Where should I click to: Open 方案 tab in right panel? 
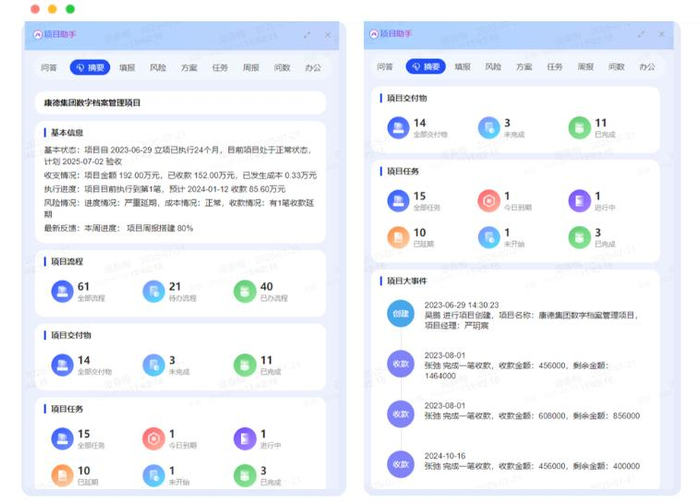524,67
